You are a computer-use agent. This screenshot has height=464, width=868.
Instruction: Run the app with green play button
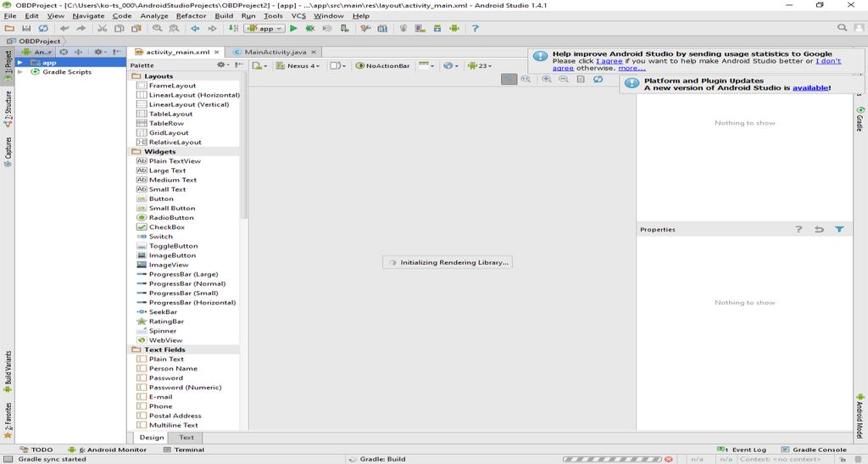tap(293, 28)
